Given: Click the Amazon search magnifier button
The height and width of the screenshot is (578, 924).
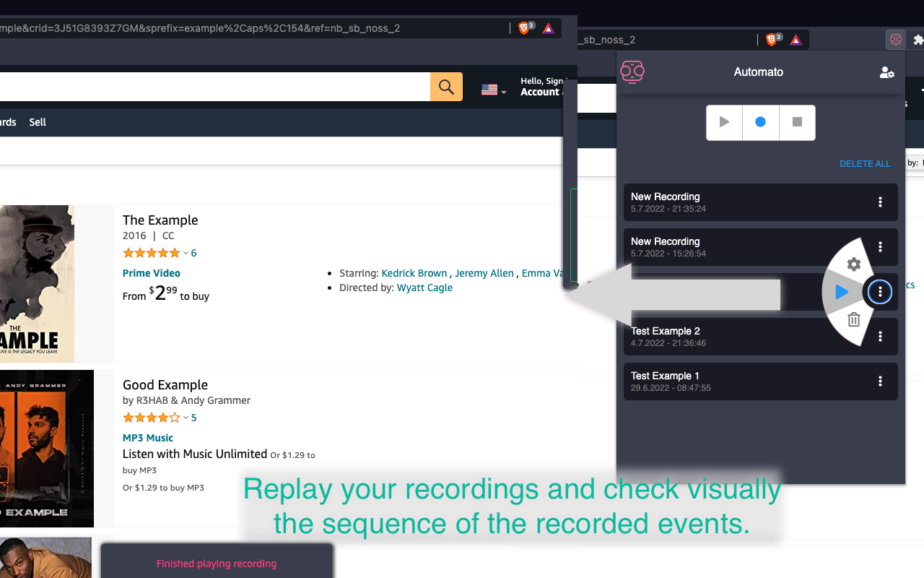Looking at the screenshot, I should coord(446,87).
